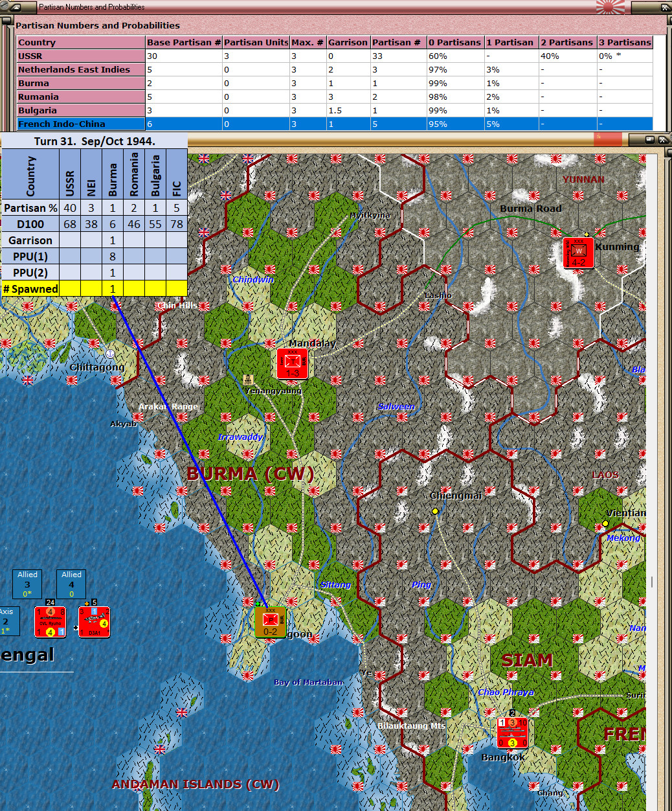Click the 2 Partisans column header

point(568,42)
